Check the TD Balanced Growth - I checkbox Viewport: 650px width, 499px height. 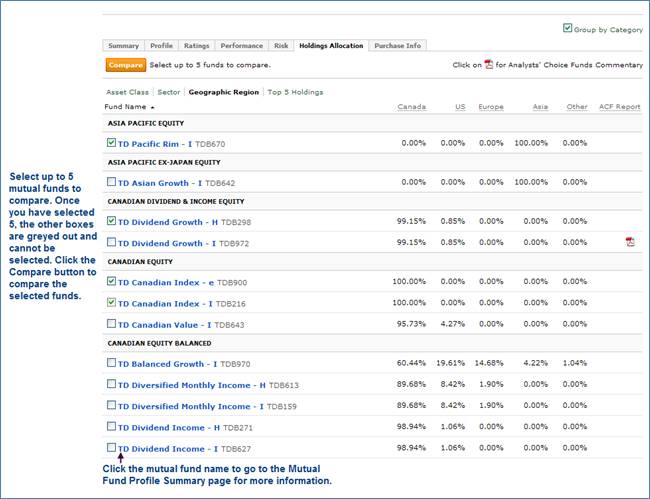point(111,363)
